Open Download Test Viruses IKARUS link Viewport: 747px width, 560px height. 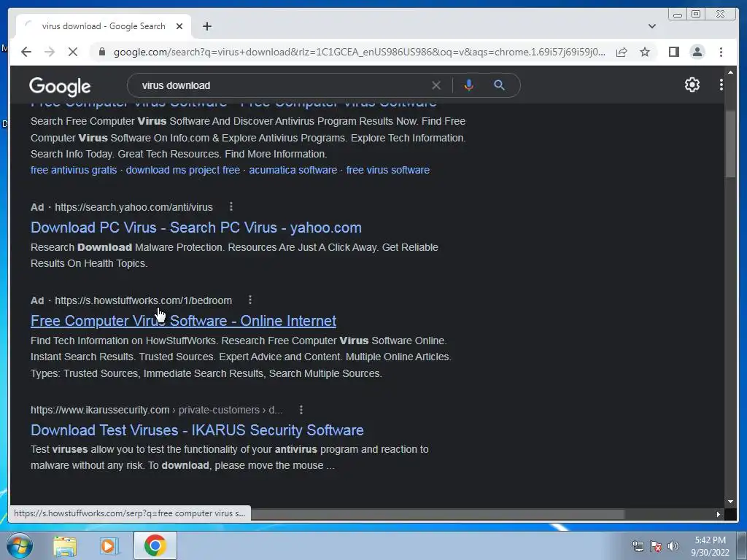[x=197, y=430]
